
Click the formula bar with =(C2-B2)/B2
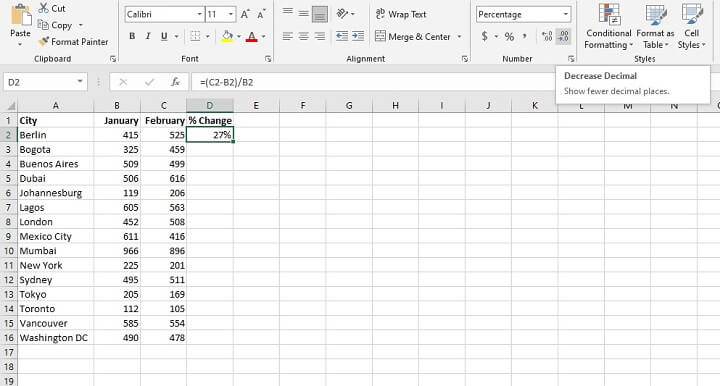coord(372,82)
